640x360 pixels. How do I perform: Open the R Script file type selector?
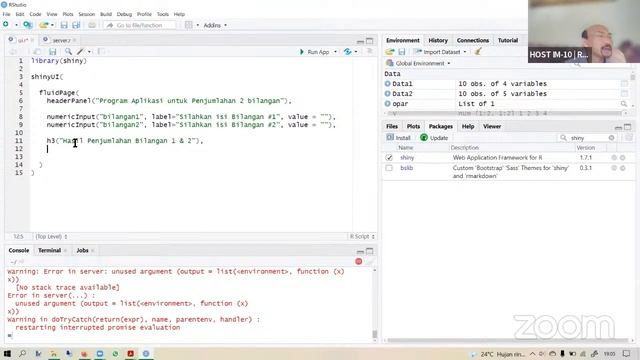tap(362, 236)
